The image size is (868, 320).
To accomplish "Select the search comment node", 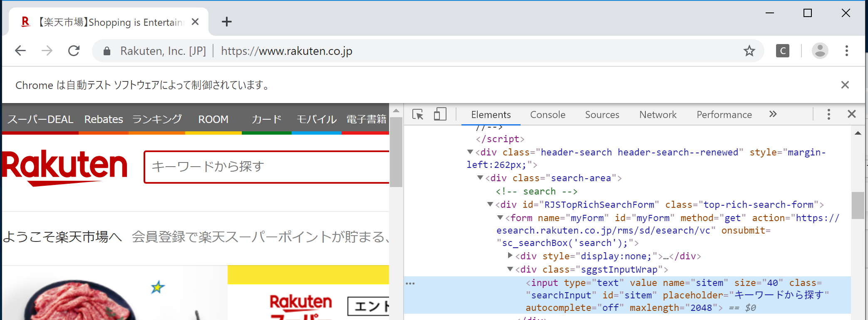I will pos(536,191).
